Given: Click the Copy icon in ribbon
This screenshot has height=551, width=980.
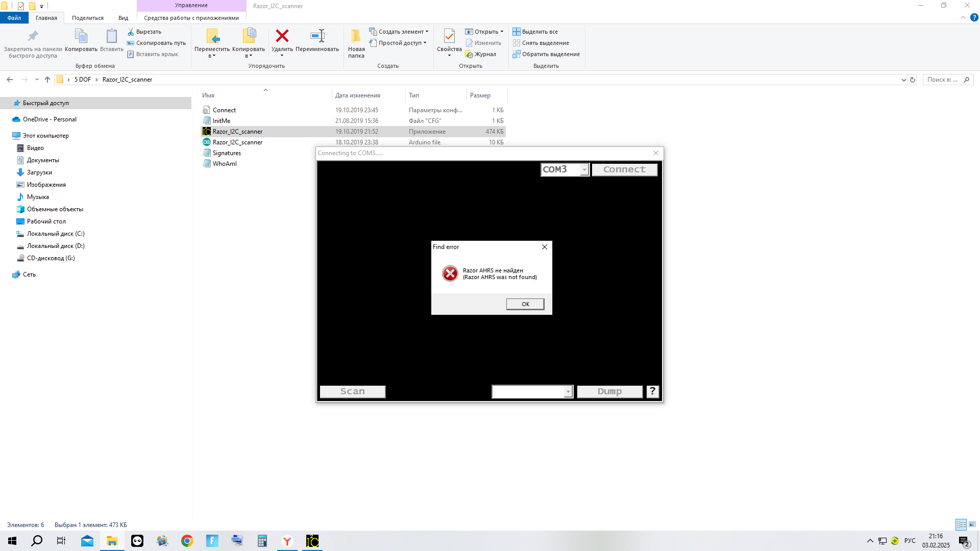Looking at the screenshot, I should 81,36.
